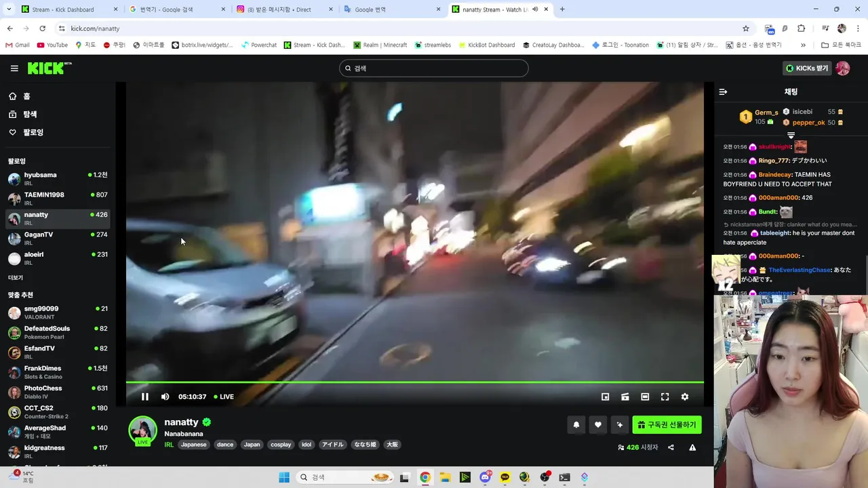The width and height of the screenshot is (868, 488).
Task: Open tab search dropdown arrow
Action: (x=9, y=9)
